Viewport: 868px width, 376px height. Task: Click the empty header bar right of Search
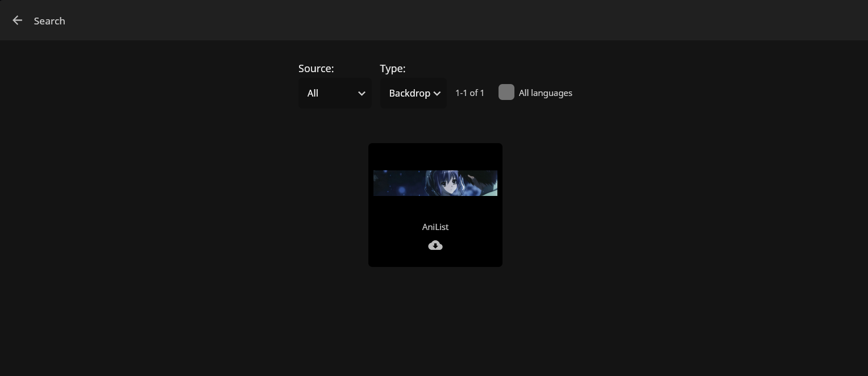455,20
